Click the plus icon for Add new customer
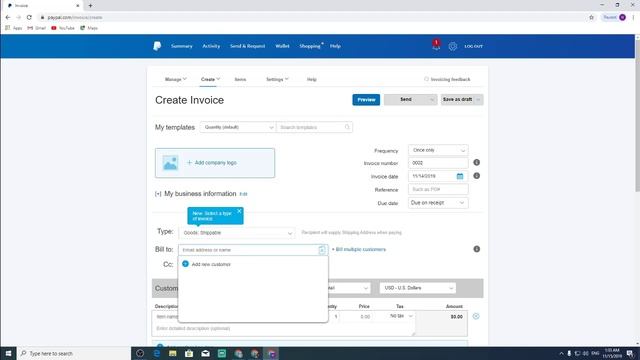 pos(185,264)
